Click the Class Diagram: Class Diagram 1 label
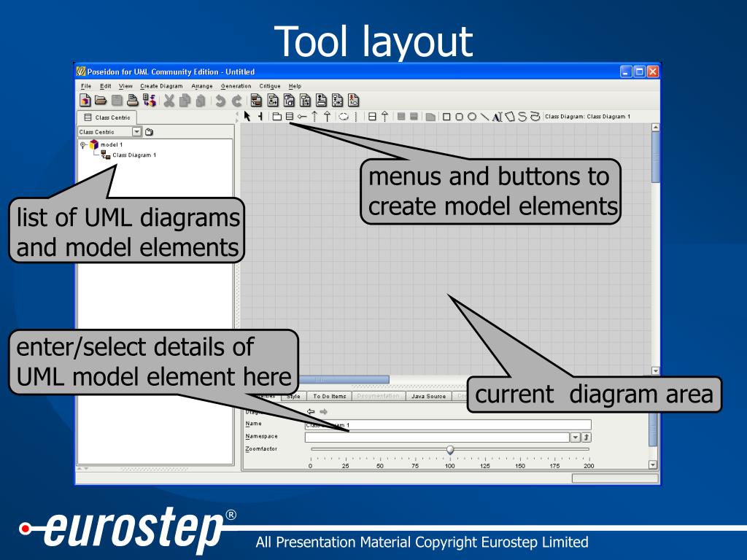The image size is (747, 560). (587, 117)
